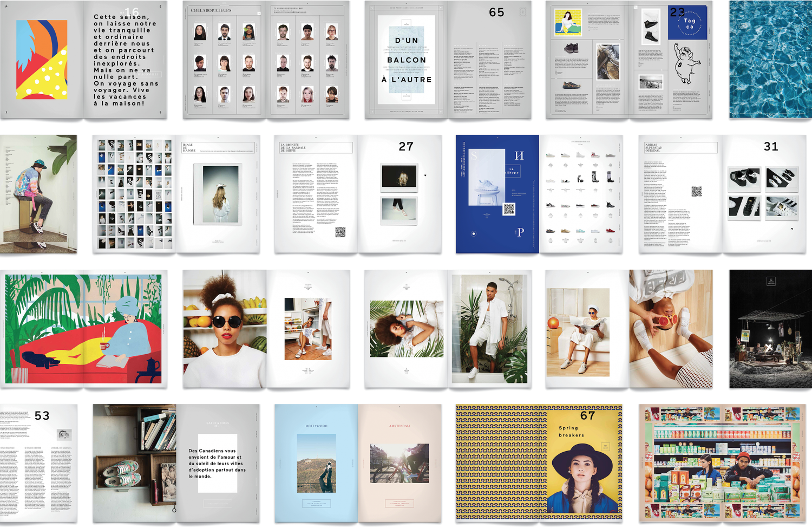Click the 'COLLABORATEURS' heading

pyautogui.click(x=211, y=10)
